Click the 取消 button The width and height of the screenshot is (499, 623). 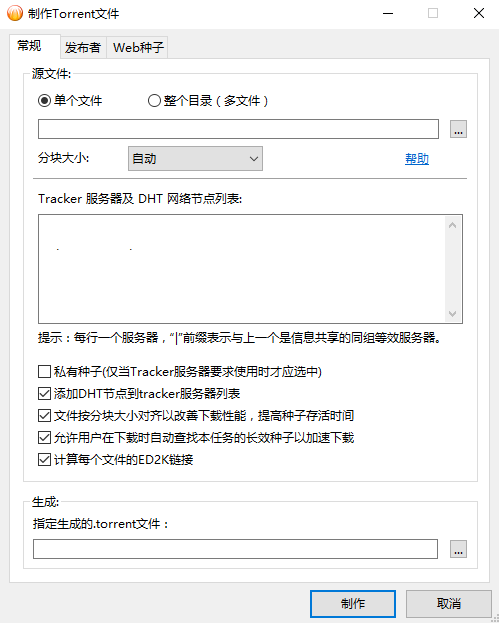point(449,604)
